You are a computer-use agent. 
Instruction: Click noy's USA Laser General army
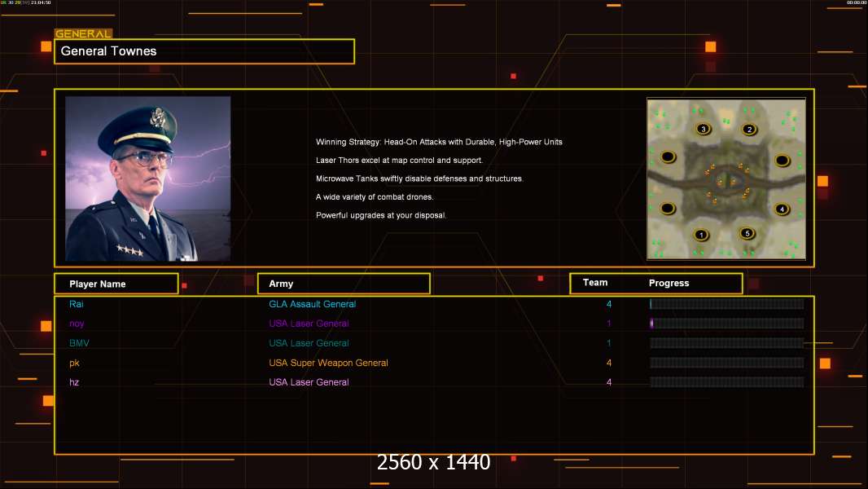pos(309,324)
